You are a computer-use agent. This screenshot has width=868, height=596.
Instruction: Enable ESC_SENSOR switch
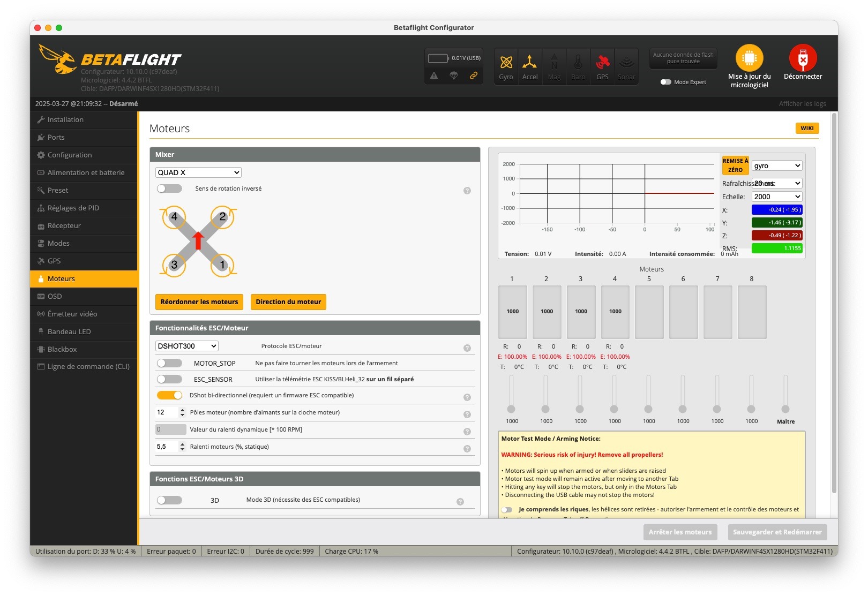(x=169, y=379)
